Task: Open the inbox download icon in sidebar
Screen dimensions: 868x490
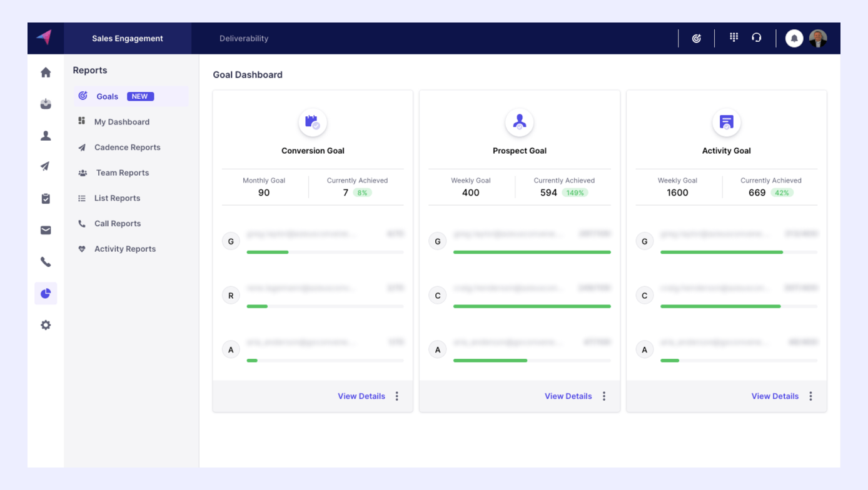Action: tap(46, 104)
